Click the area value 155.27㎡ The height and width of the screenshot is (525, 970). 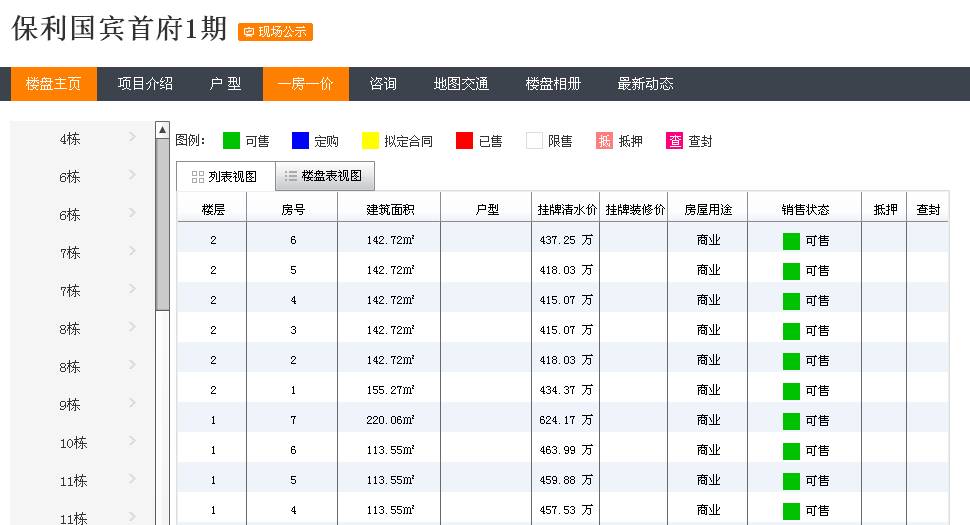pos(390,390)
